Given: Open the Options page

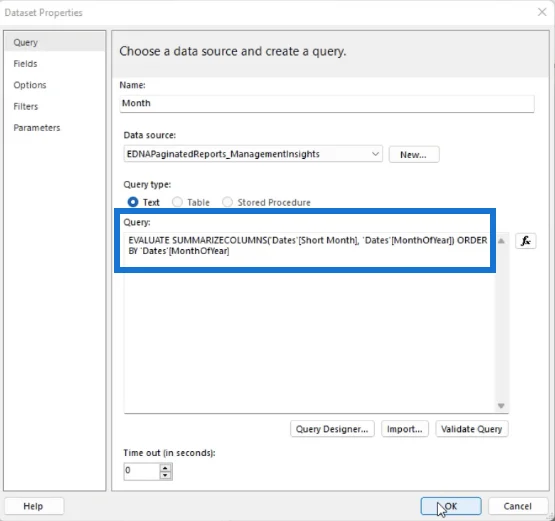Looking at the screenshot, I should [30, 85].
